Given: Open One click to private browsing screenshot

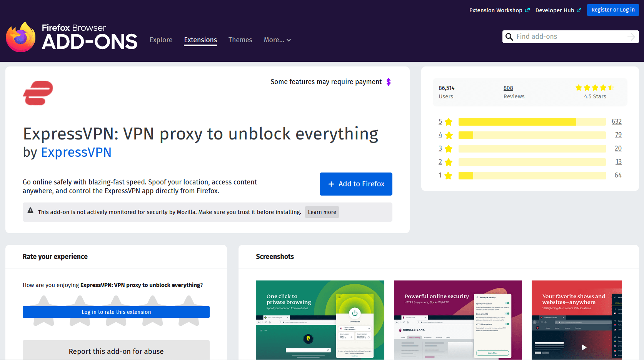Looking at the screenshot, I should 320,320.
